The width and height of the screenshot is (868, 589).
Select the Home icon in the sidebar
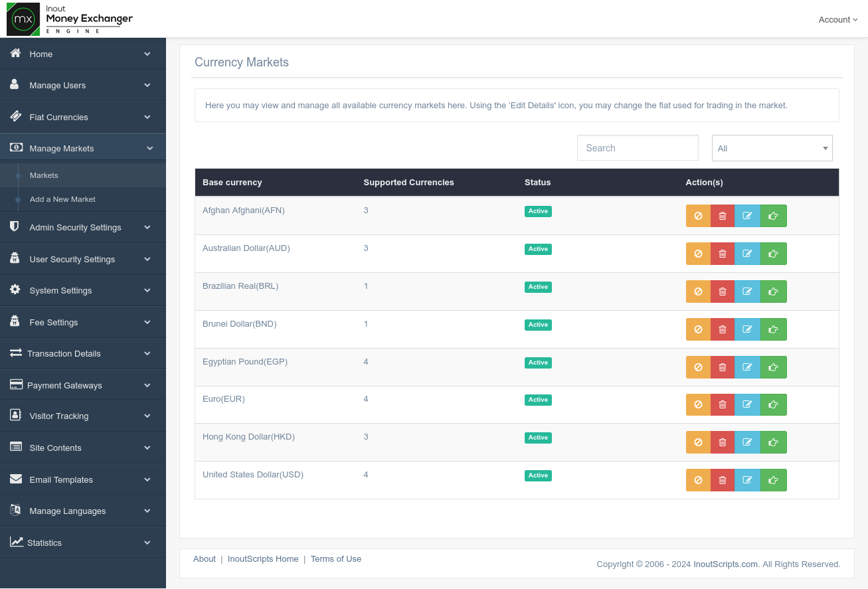point(15,54)
